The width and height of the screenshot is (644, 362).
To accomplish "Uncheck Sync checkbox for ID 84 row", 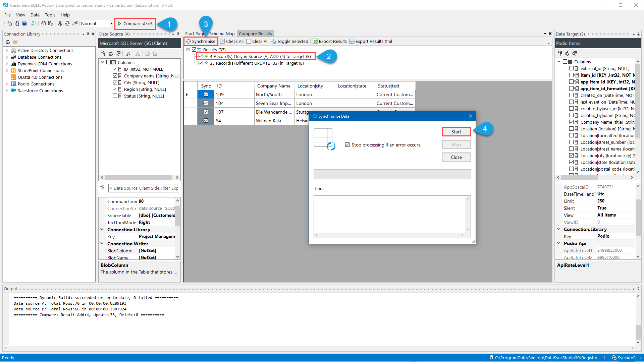I will coord(206,121).
